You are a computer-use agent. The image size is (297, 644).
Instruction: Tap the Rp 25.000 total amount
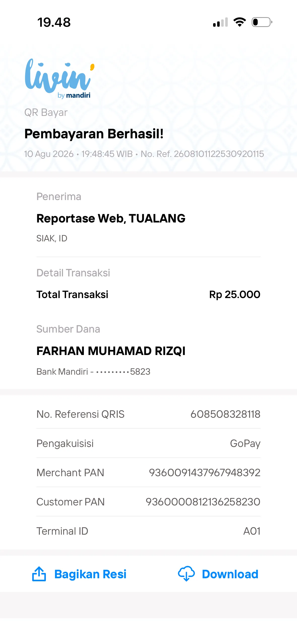[235, 295]
